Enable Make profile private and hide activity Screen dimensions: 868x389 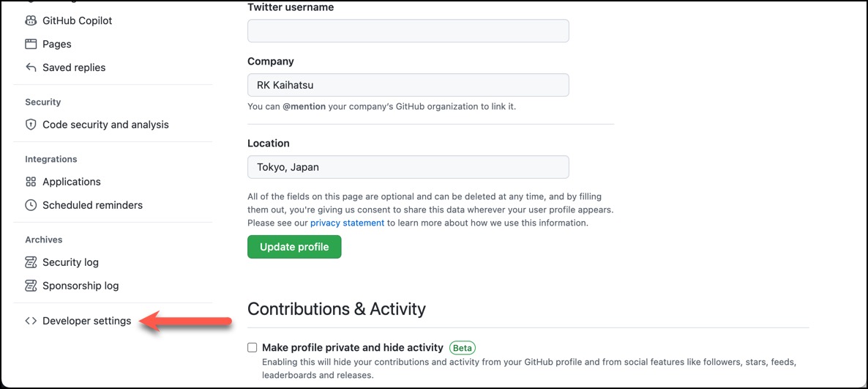[x=252, y=347]
